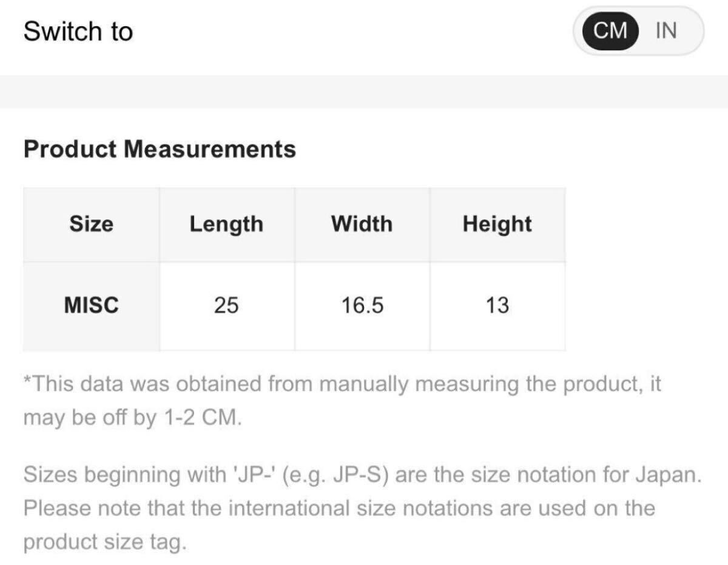Click the "international size notations" sentence

(x=340, y=508)
